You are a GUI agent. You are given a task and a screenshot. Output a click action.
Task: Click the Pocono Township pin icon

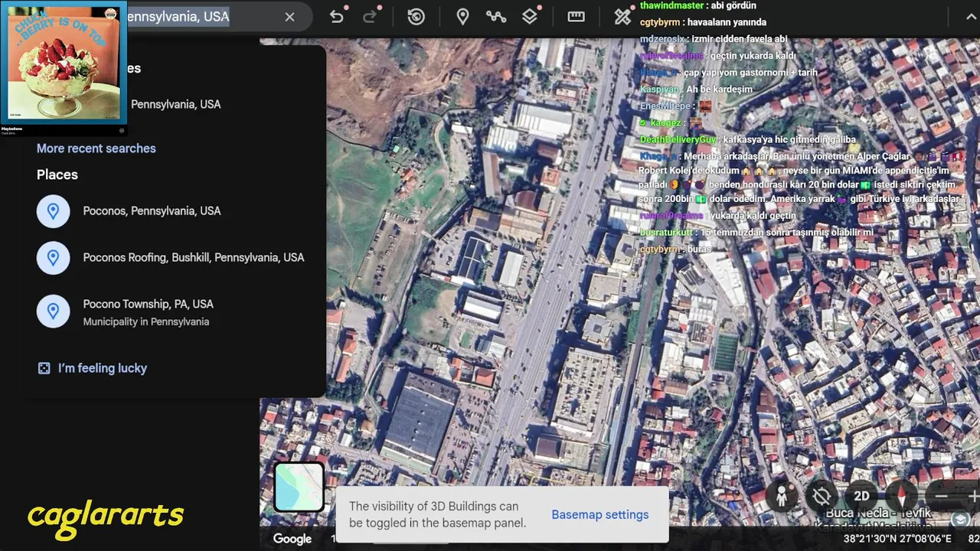(54, 311)
